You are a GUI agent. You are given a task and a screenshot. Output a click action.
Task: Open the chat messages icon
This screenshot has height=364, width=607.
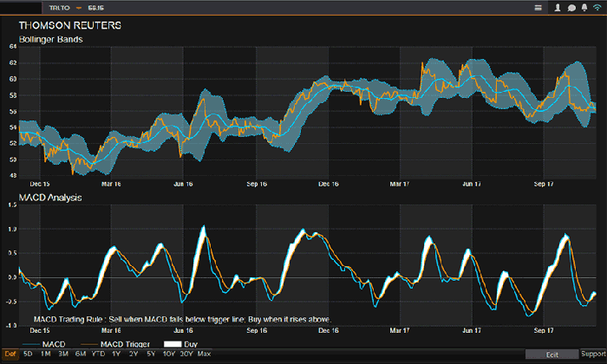point(571,8)
